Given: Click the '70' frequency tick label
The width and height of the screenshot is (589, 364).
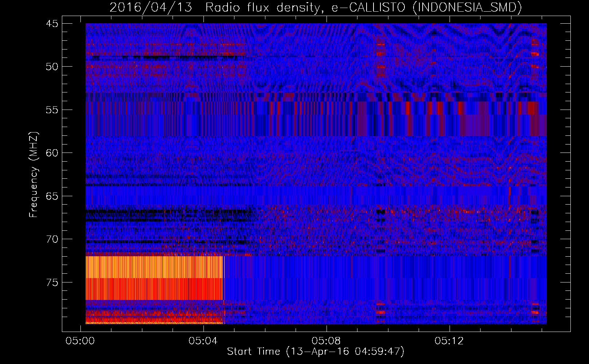Looking at the screenshot, I should click(52, 239).
